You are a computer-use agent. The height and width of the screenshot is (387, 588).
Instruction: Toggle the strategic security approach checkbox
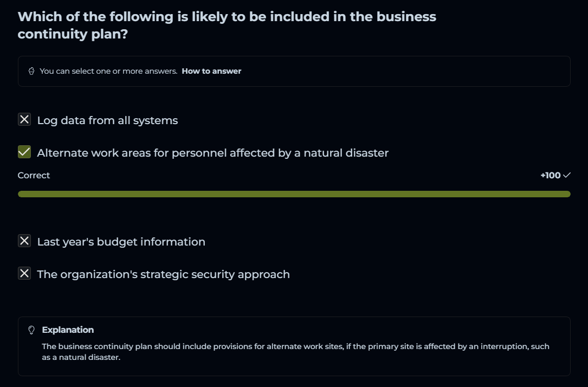click(24, 274)
